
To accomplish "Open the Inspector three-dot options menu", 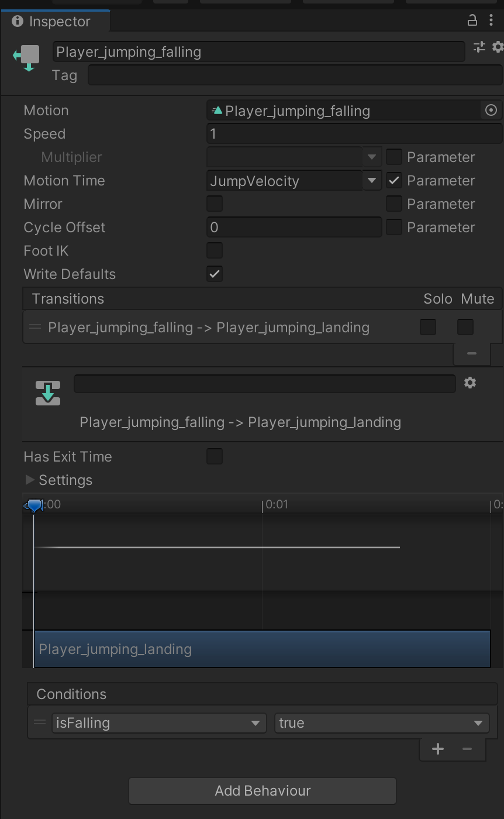I will 491,21.
